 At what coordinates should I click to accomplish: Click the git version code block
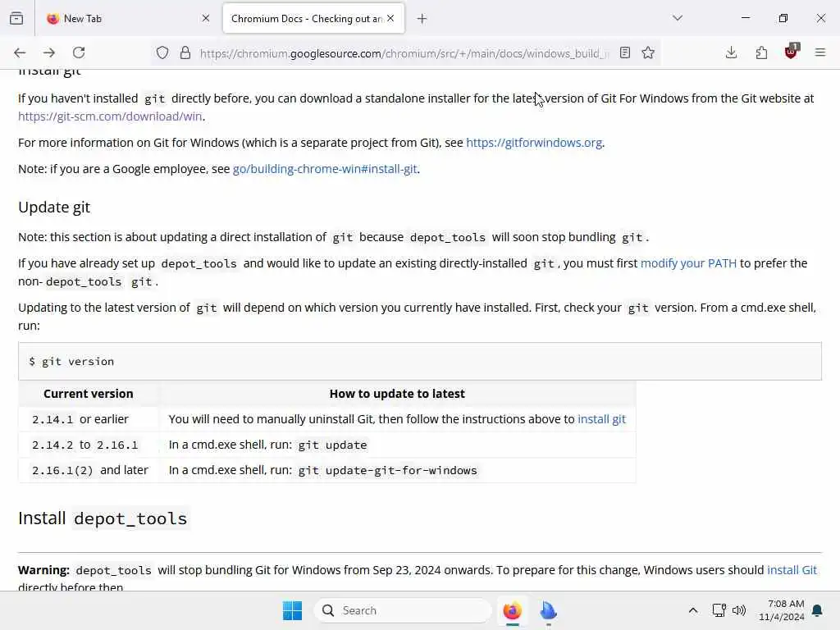point(419,362)
